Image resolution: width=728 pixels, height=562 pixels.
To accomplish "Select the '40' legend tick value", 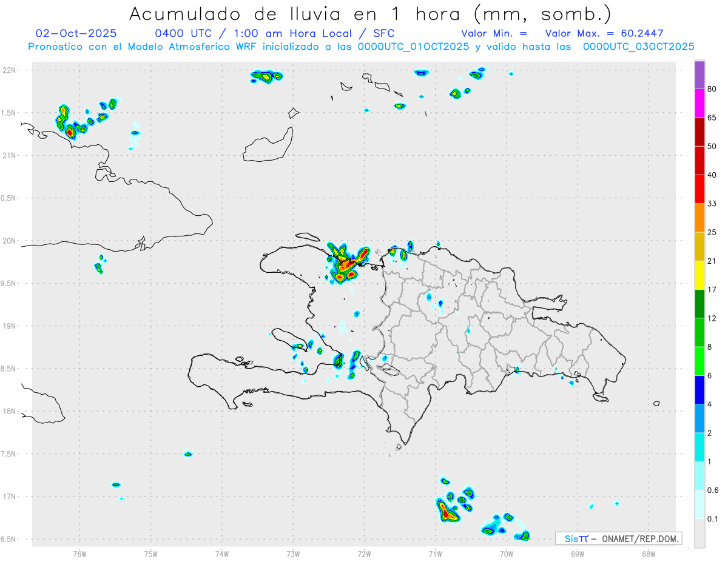I will (x=712, y=175).
